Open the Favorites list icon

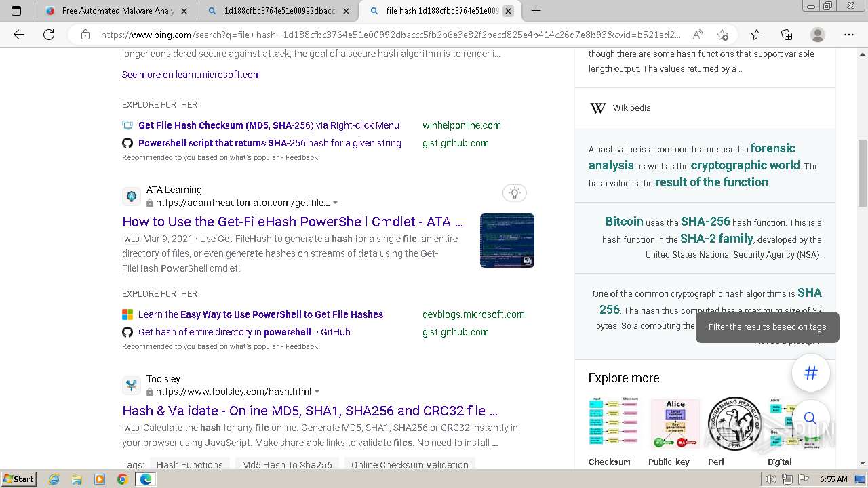(x=757, y=35)
